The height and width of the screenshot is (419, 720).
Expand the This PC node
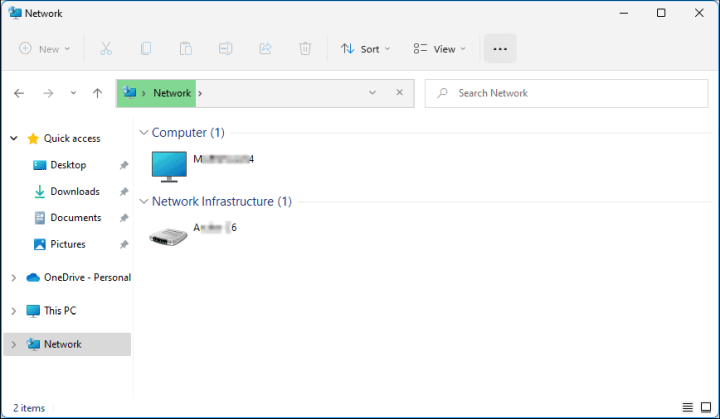[x=14, y=311]
